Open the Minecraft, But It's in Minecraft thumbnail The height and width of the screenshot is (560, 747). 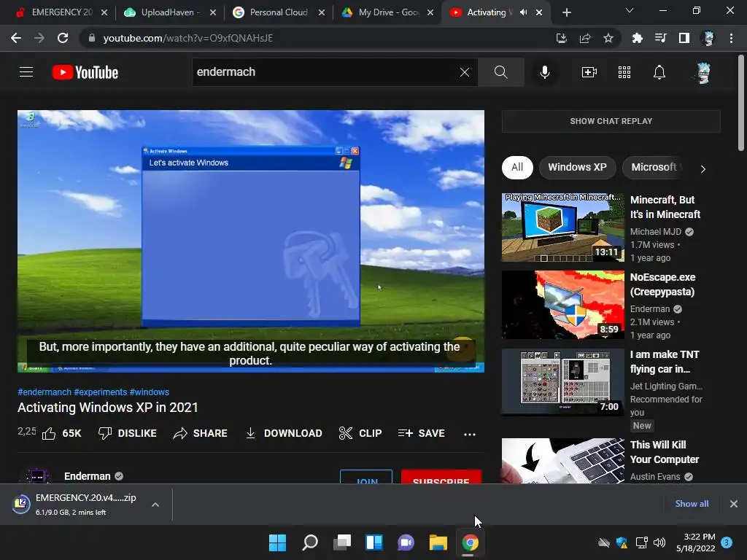(562, 227)
